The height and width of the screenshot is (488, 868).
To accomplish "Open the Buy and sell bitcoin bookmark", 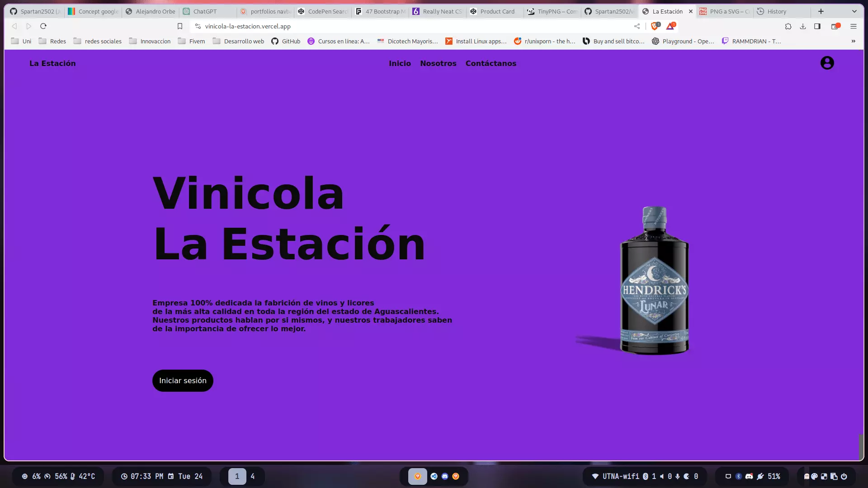I will 613,41.
